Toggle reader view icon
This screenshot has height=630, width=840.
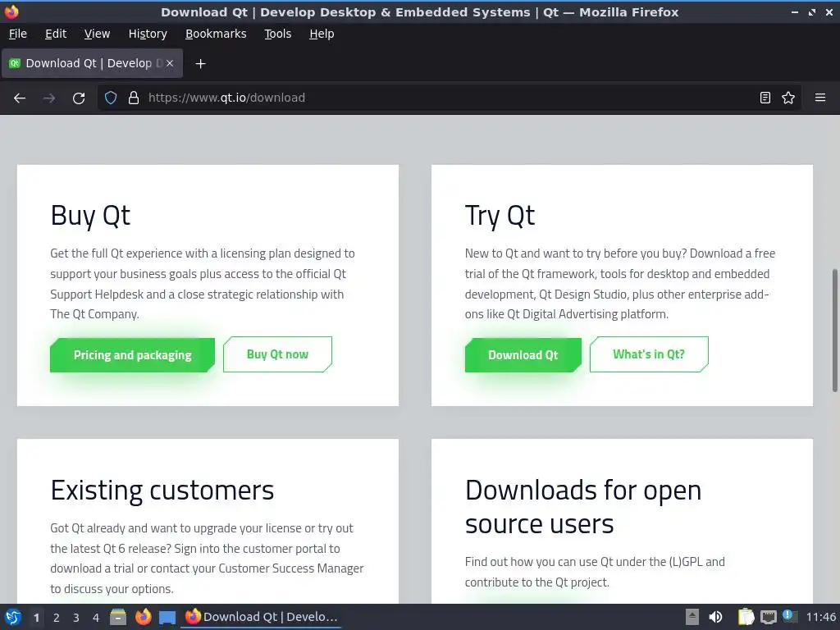(765, 98)
